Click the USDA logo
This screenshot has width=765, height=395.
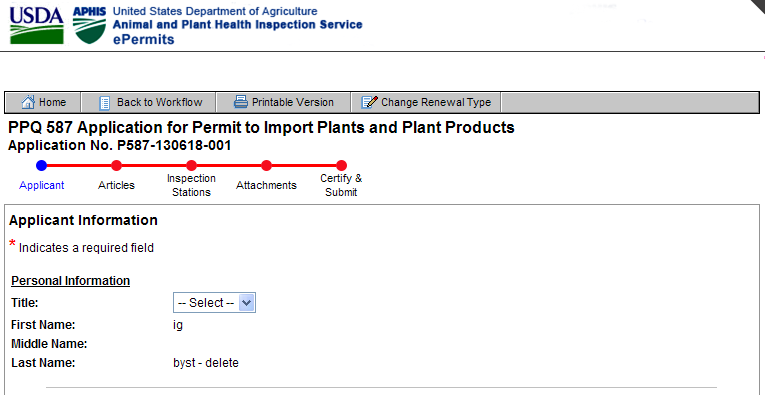(37, 25)
